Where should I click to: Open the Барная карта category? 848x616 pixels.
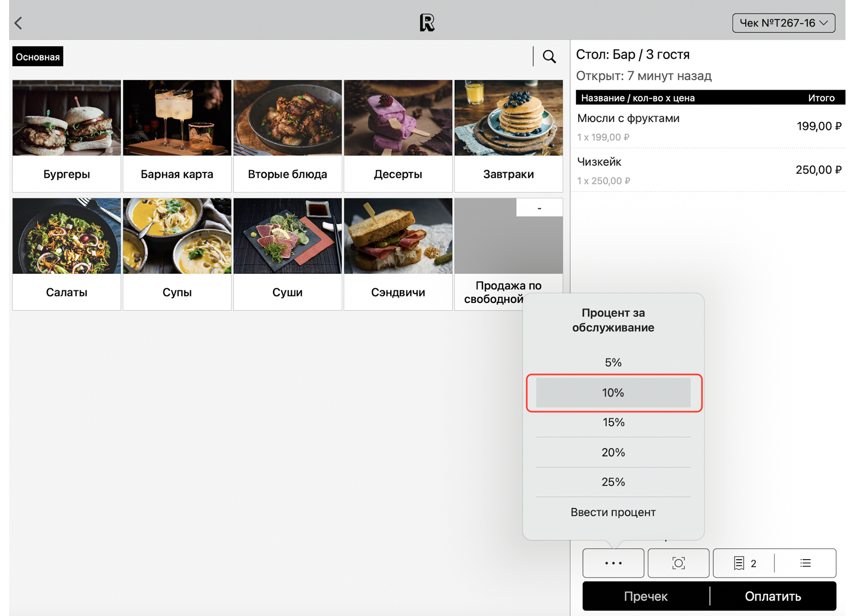[177, 136]
